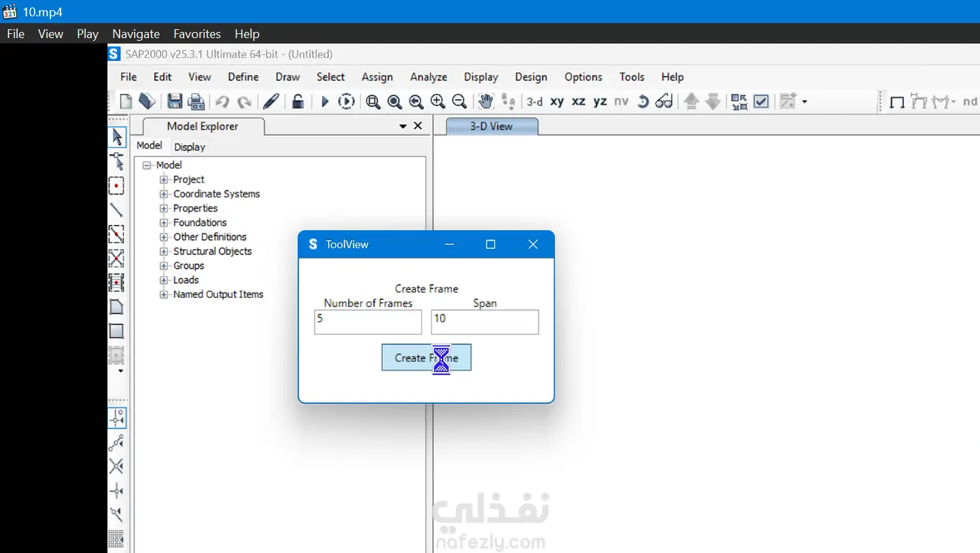
Task: Switch to the 3-d view button
Action: (x=535, y=102)
